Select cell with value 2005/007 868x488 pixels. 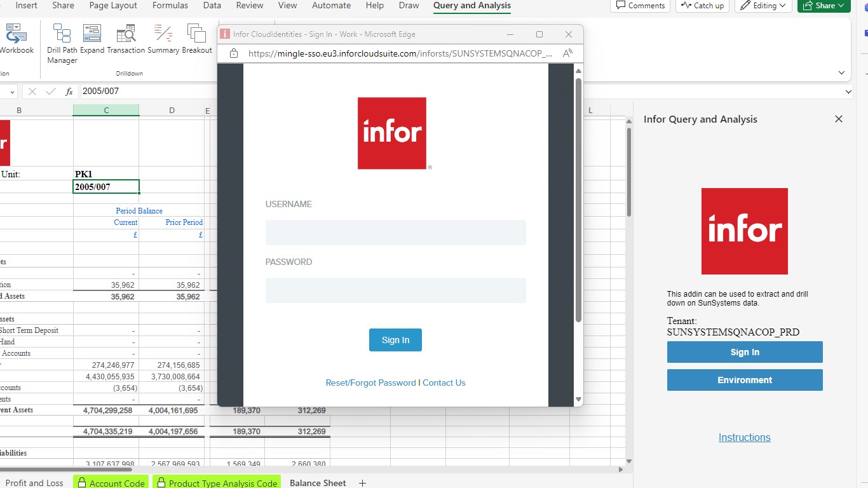(x=106, y=187)
